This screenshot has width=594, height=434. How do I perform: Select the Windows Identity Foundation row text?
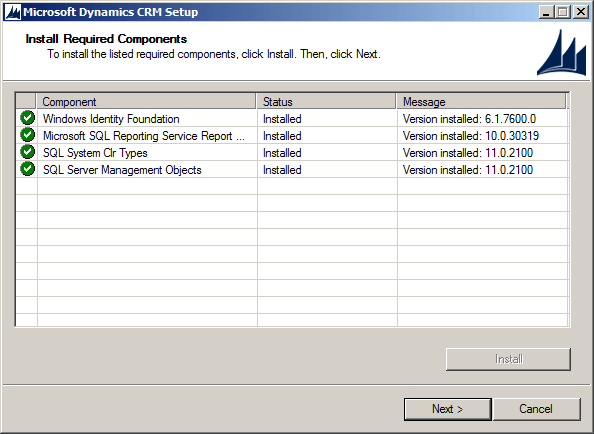pos(111,119)
